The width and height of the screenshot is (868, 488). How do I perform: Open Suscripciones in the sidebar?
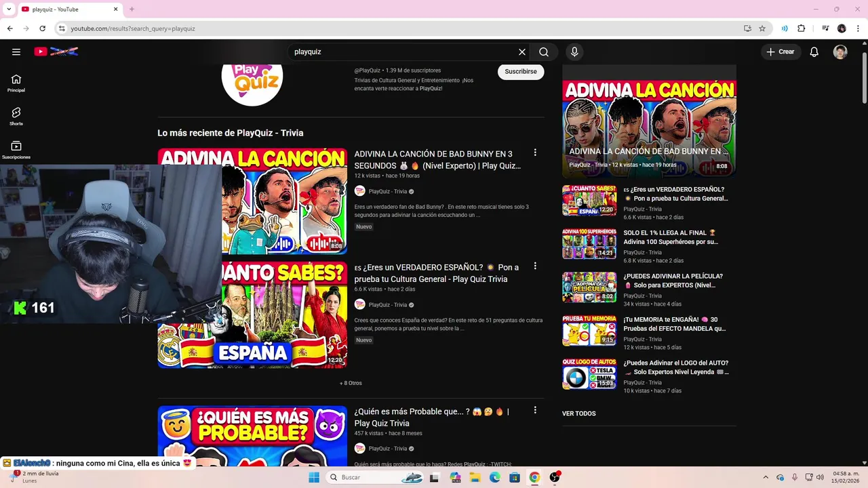click(x=16, y=149)
